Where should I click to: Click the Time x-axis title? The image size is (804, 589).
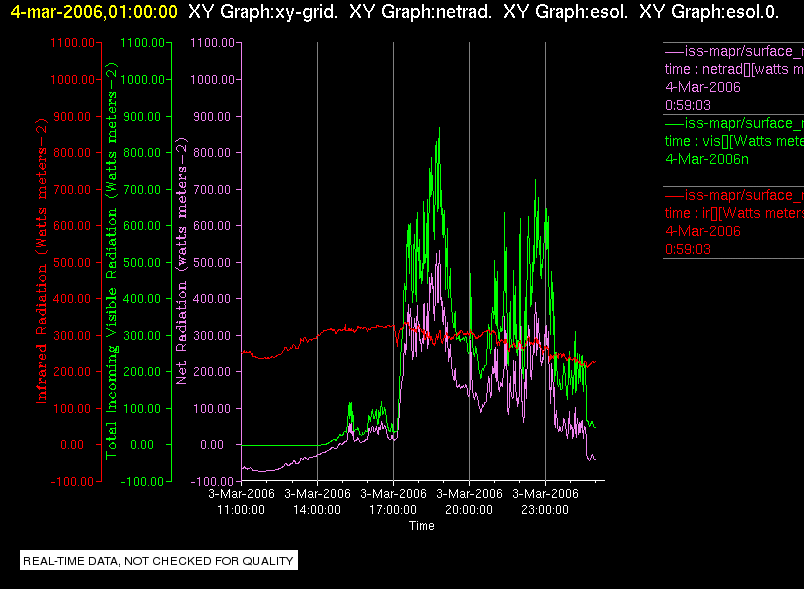(421, 526)
